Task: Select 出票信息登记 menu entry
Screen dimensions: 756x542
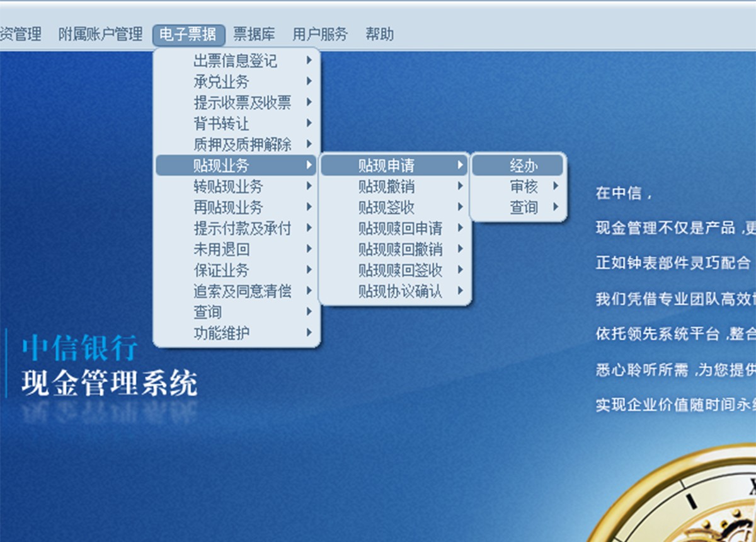Action: coord(236,61)
